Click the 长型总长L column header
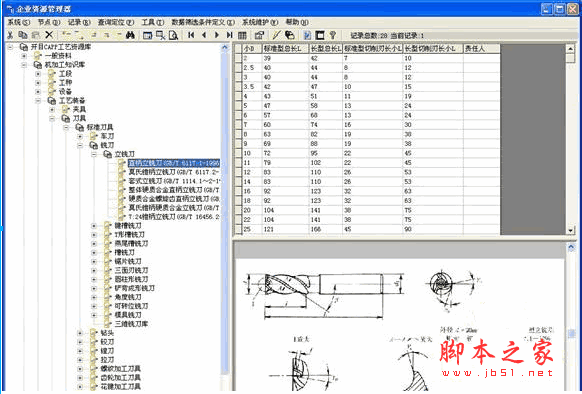582x394 pixels. (326, 49)
